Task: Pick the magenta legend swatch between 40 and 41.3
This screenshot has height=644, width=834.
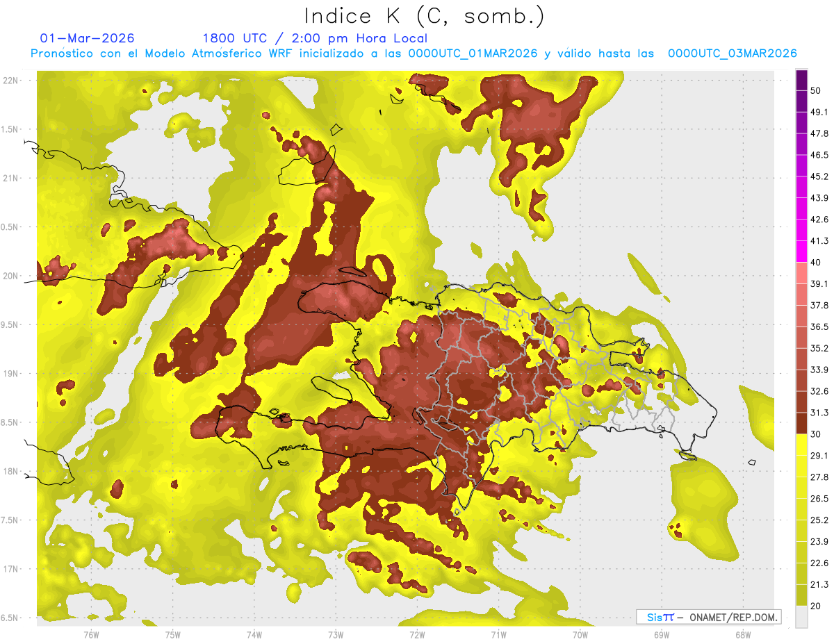Action: tap(802, 252)
